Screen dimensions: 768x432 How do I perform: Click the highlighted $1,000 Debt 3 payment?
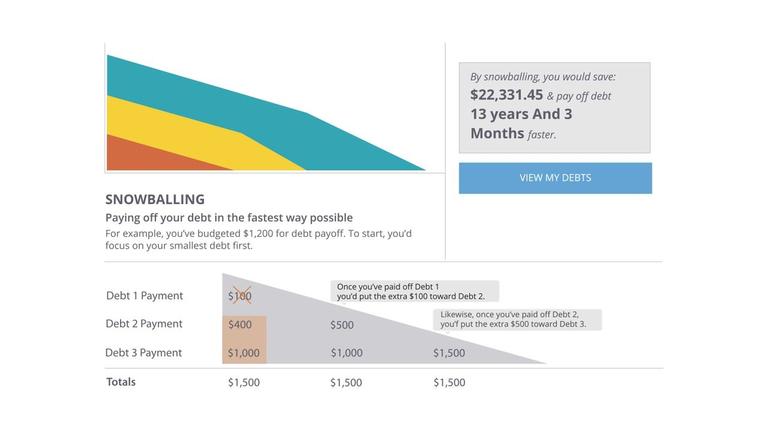pos(244,353)
